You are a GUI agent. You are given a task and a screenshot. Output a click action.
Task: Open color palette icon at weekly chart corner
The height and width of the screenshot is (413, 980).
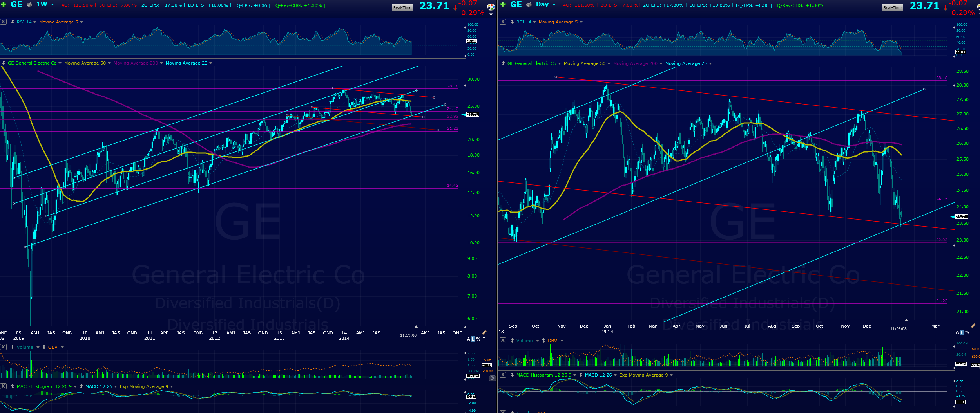point(491,7)
